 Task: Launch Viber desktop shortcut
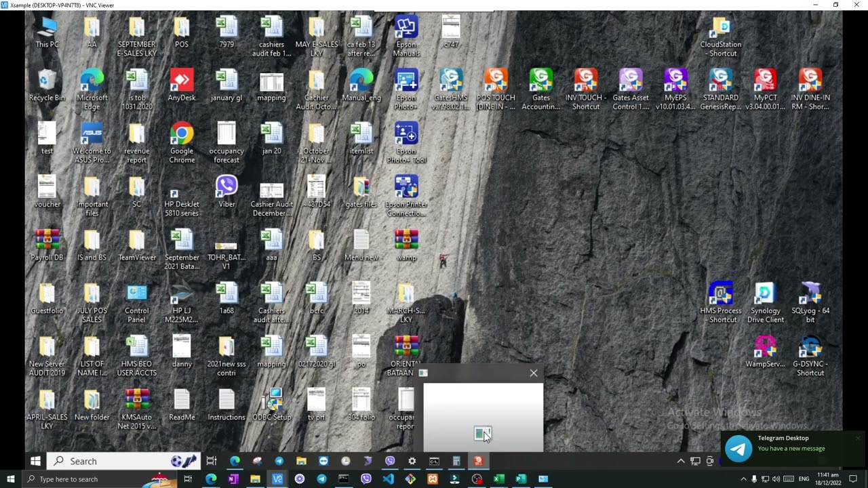click(226, 192)
